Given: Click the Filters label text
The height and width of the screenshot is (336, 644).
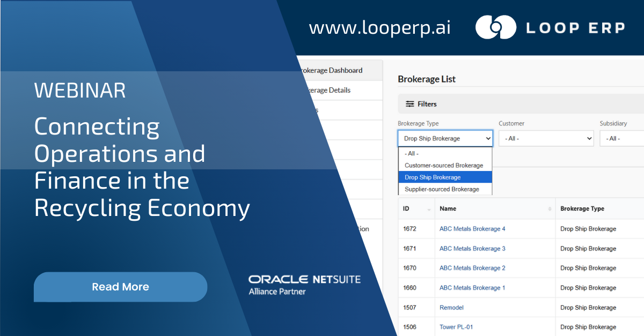Looking at the screenshot, I should point(427,104).
